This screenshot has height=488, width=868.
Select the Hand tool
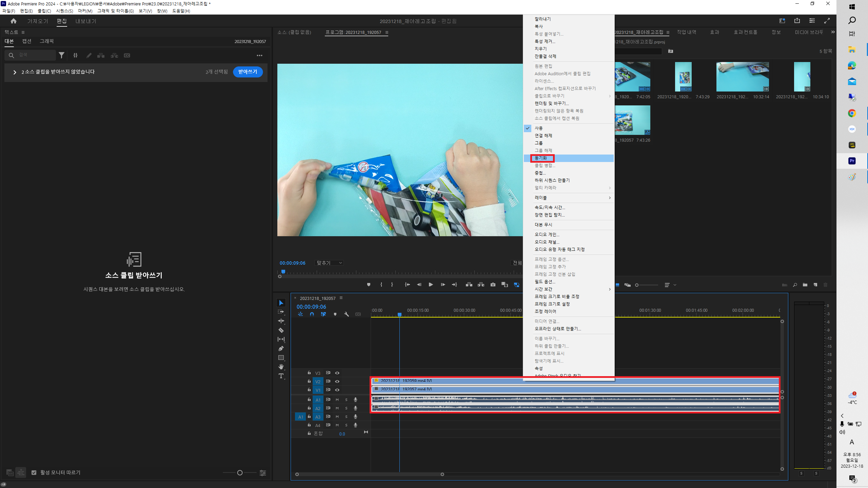pos(281,367)
